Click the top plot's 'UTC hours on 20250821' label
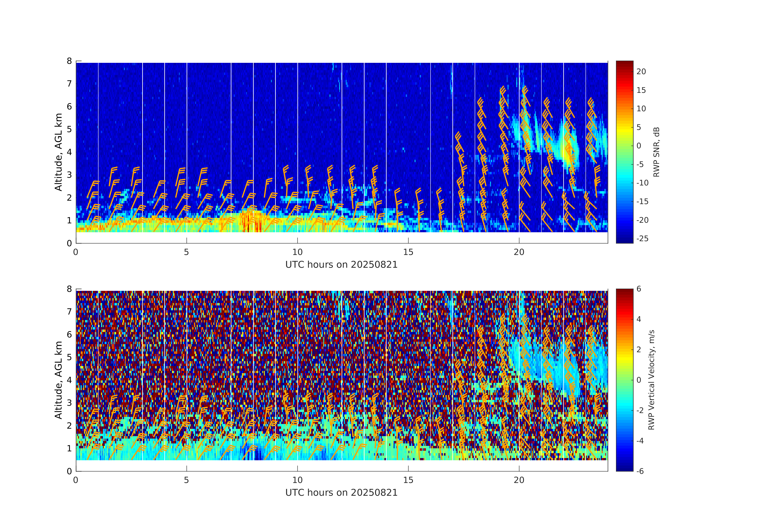The height and width of the screenshot is (532, 775). (341, 265)
